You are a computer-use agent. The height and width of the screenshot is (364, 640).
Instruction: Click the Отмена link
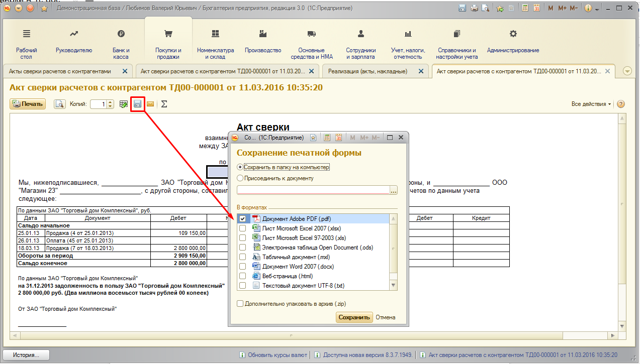[x=385, y=317]
